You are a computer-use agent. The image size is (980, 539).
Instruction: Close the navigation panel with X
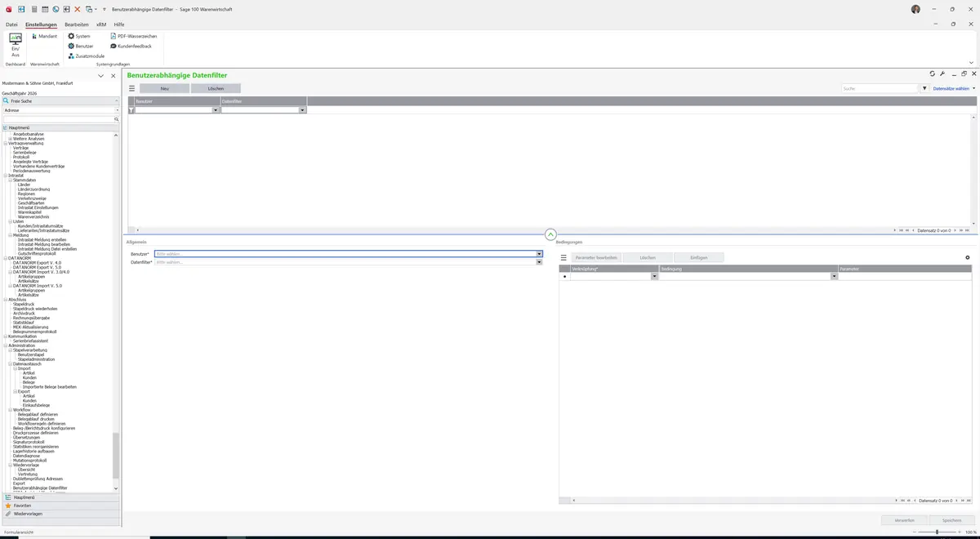(x=114, y=75)
